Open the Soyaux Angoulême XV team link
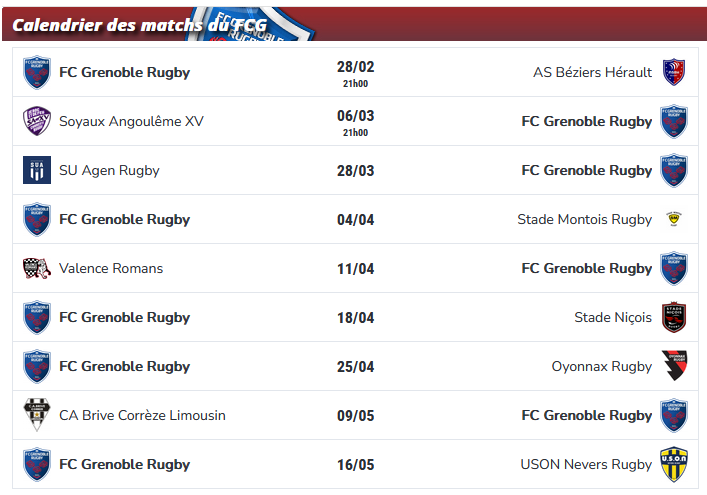 (x=131, y=121)
